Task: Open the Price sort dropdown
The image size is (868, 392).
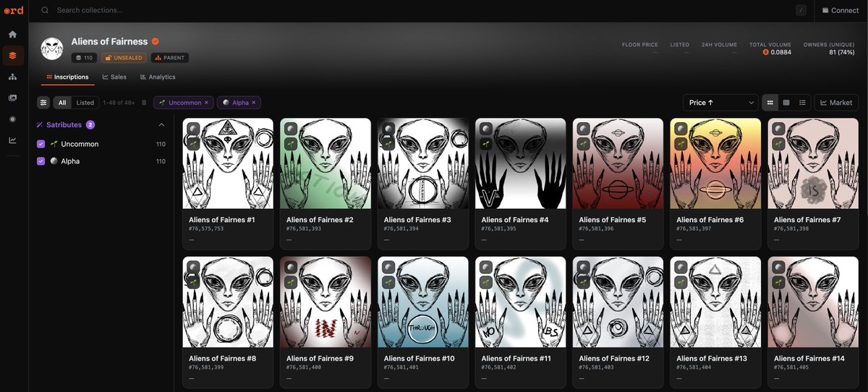Action: pos(720,103)
